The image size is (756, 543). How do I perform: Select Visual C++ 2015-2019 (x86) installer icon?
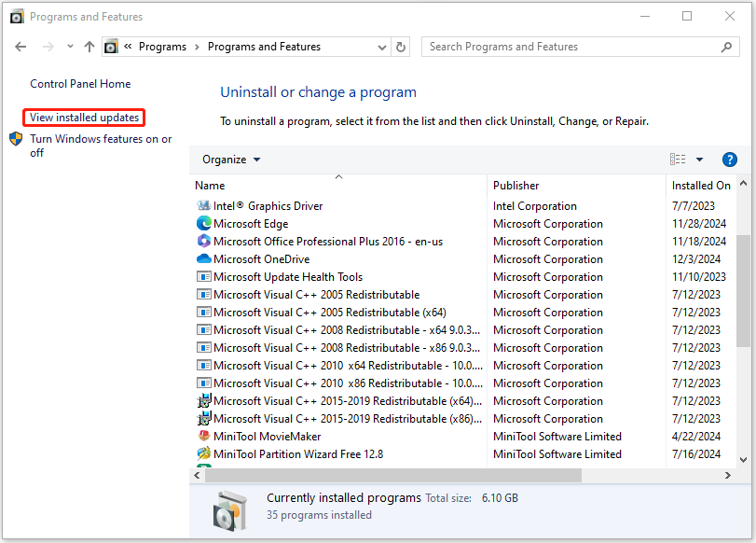pyautogui.click(x=204, y=419)
